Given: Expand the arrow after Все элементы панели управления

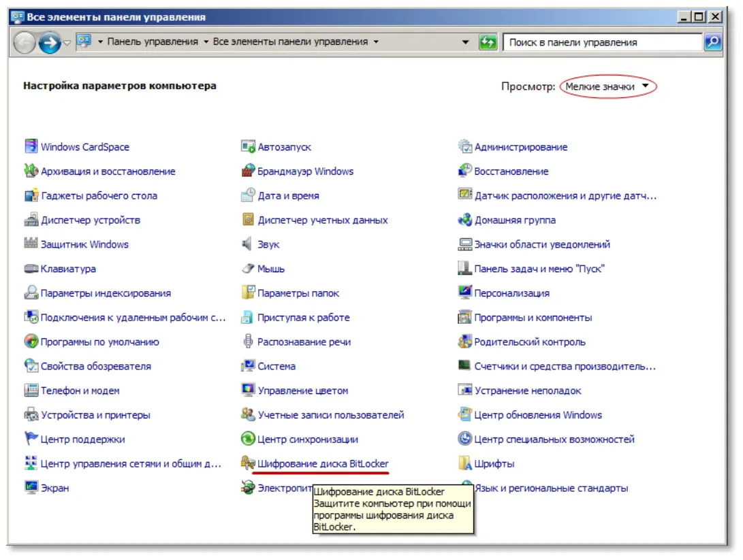Looking at the screenshot, I should (x=376, y=42).
